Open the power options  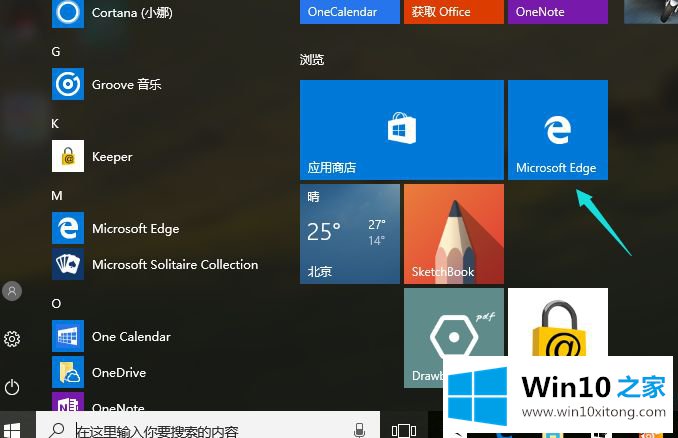(12, 387)
